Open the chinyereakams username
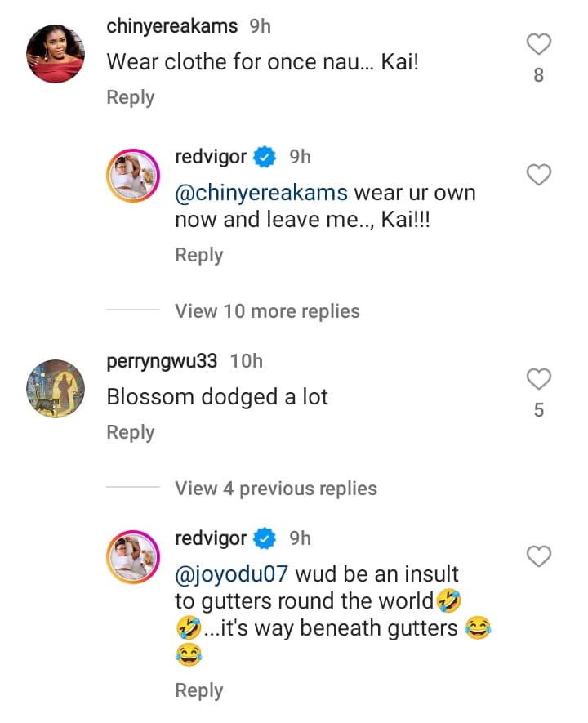The width and height of the screenshot is (588, 723). pyautogui.click(x=171, y=26)
